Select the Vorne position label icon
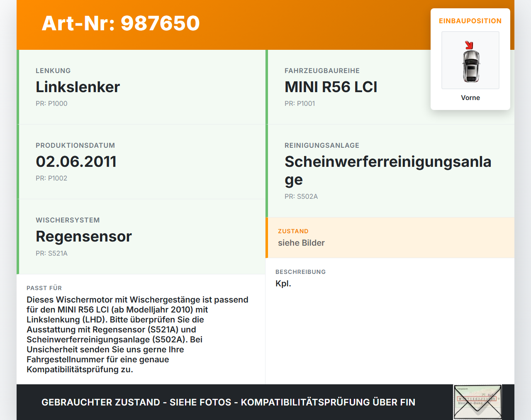Viewport: 531px width, 420px height. pyautogui.click(x=470, y=98)
